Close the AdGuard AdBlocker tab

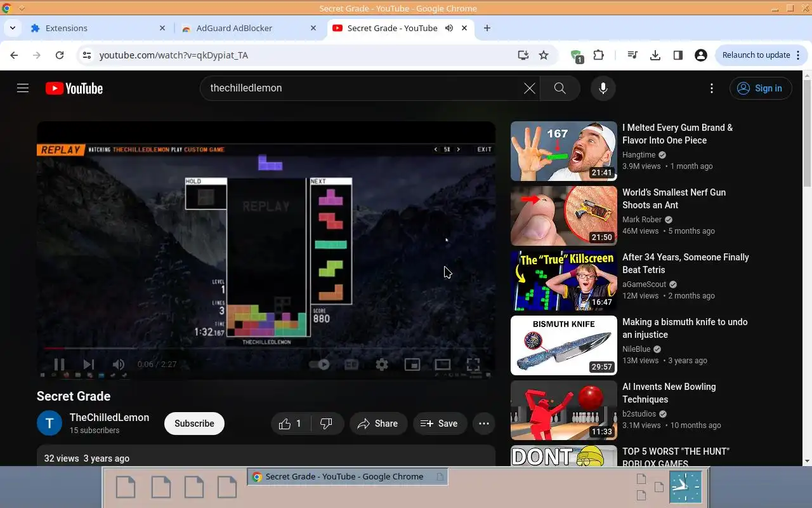pyautogui.click(x=313, y=28)
